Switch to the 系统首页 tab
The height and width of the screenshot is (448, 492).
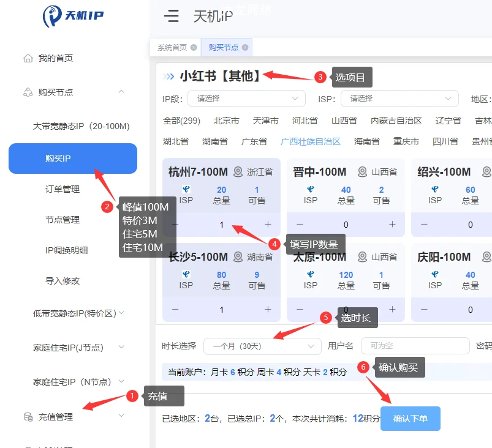(172, 47)
